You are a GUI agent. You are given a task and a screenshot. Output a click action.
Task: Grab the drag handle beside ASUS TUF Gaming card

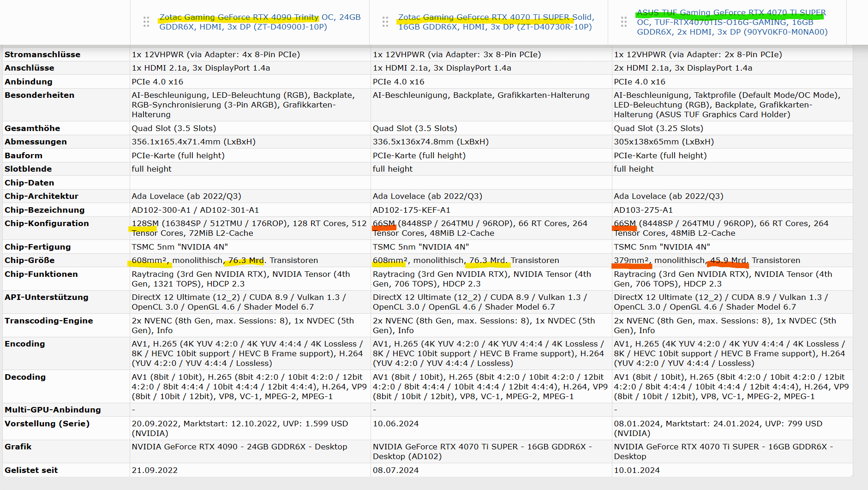(x=624, y=22)
